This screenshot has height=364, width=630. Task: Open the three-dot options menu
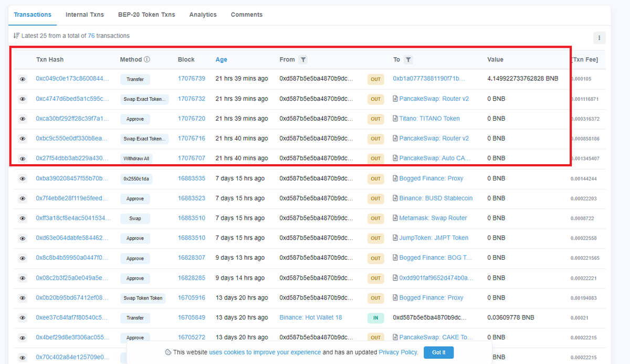pyautogui.click(x=599, y=38)
